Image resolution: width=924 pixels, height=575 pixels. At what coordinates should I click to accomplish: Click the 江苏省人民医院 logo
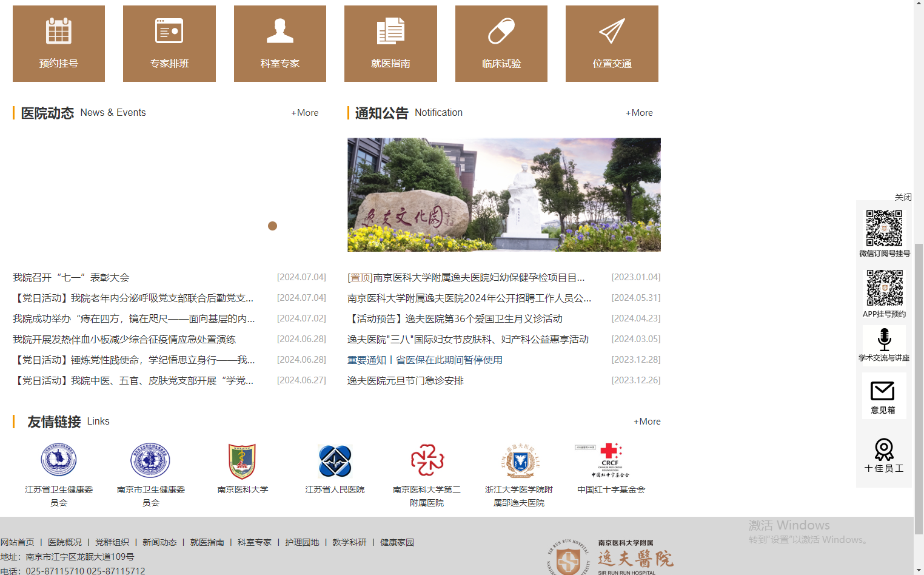point(335,461)
